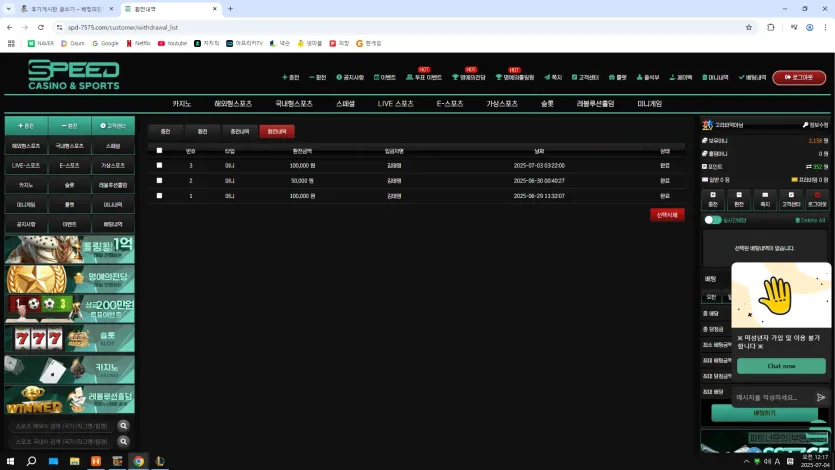Click green -환전 button in left sidebar
Image resolution: width=835 pixels, height=470 pixels.
pyautogui.click(x=69, y=126)
